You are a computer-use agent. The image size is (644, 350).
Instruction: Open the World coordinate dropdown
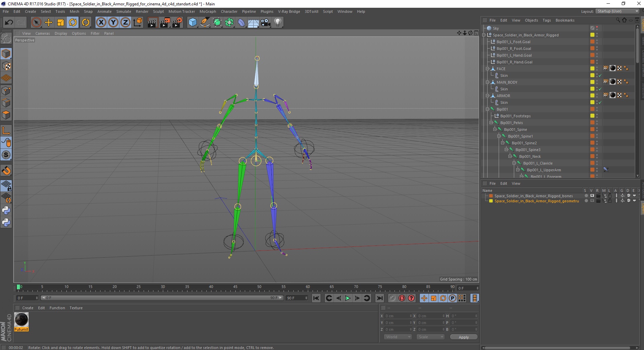tap(398, 337)
